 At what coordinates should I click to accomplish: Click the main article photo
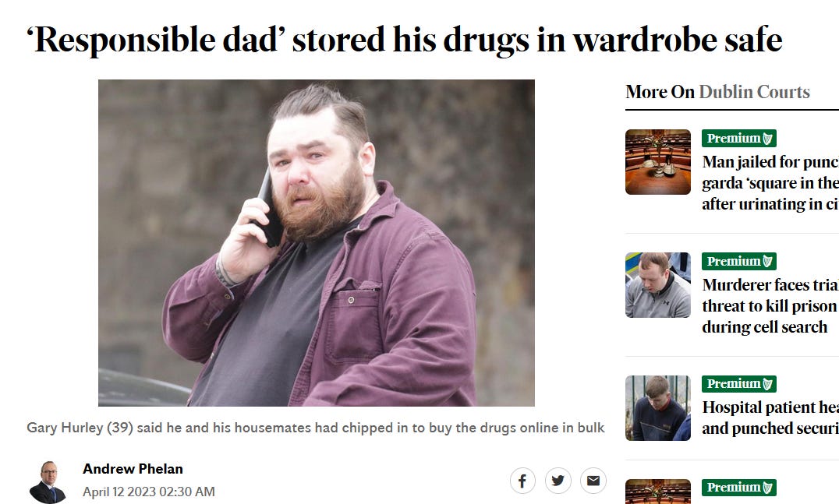click(317, 243)
